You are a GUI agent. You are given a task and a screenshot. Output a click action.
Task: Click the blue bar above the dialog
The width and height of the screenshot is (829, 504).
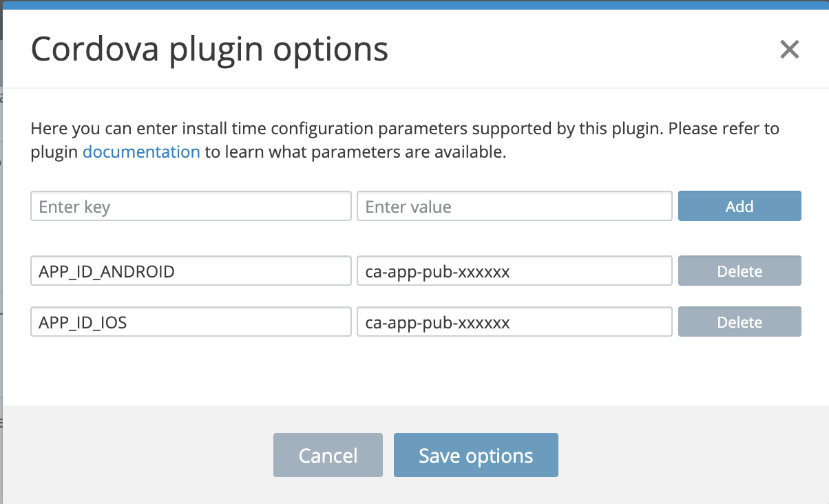click(x=413, y=4)
